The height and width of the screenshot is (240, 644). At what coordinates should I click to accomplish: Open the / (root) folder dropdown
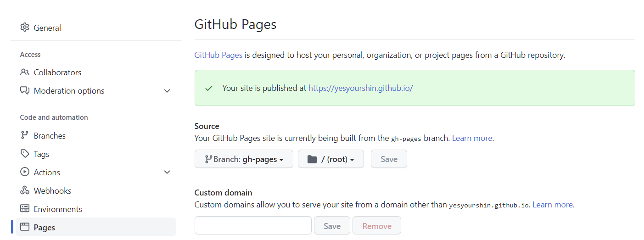point(331,159)
